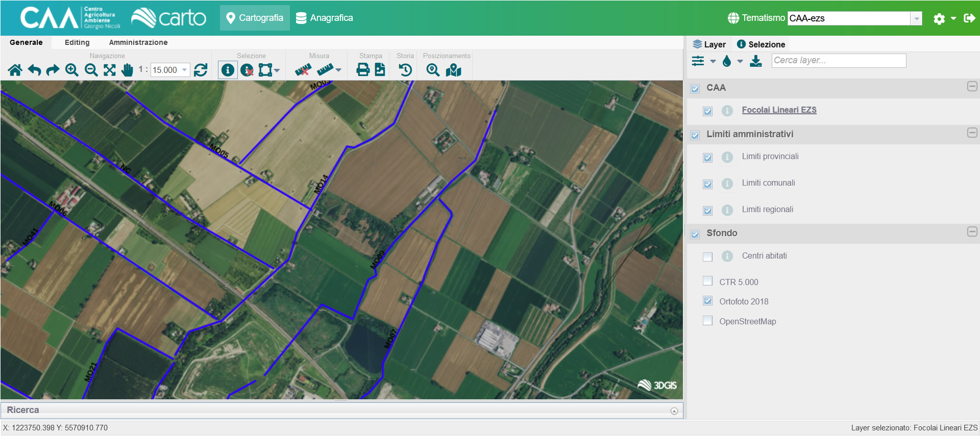
Task: Select the Limiti provinciali layer name
Action: 770,156
